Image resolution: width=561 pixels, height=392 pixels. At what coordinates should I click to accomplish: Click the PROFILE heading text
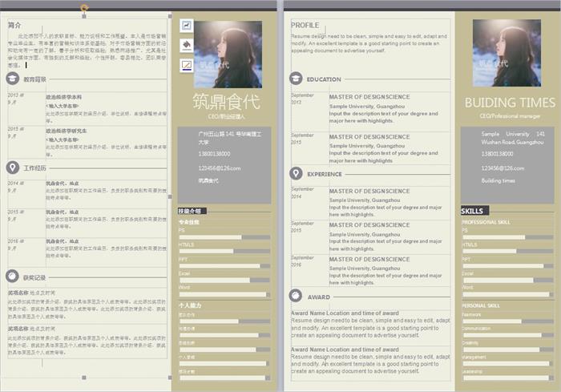[305, 25]
